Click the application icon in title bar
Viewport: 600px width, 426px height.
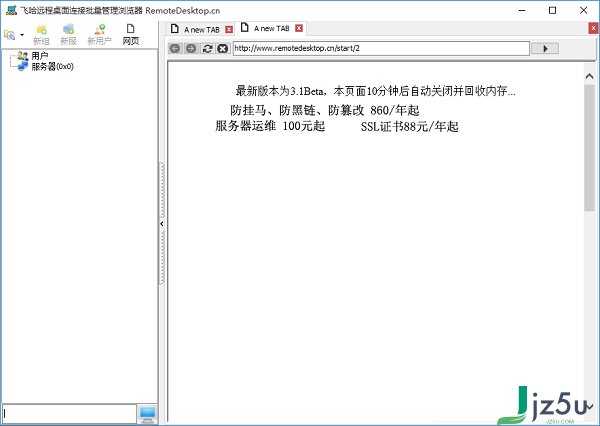(x=11, y=10)
